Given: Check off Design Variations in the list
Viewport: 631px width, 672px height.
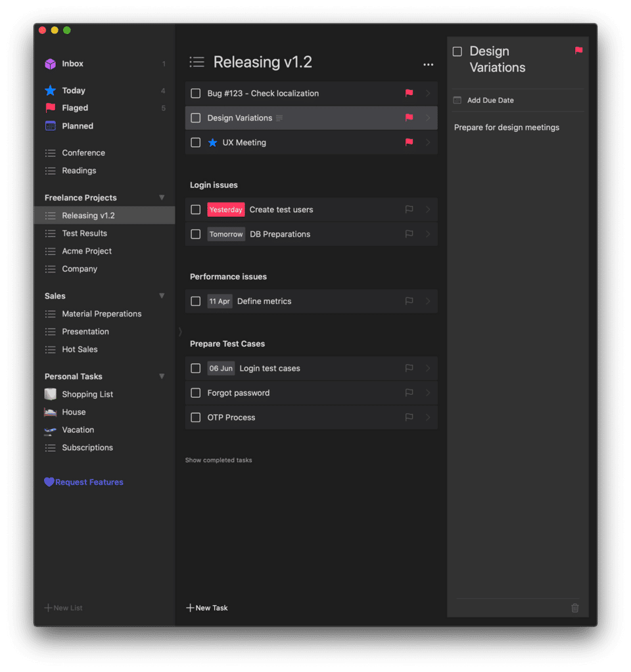Looking at the screenshot, I should point(196,118).
